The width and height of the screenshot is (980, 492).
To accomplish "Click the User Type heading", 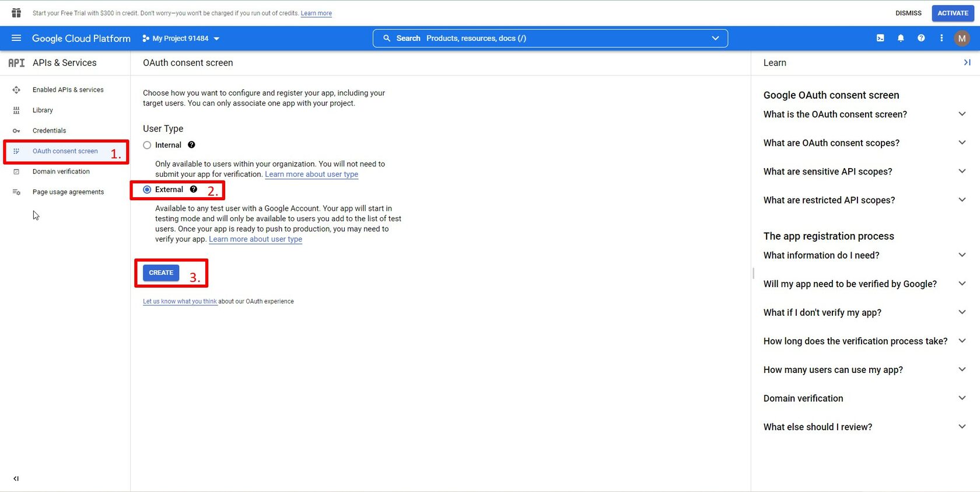I will (163, 128).
